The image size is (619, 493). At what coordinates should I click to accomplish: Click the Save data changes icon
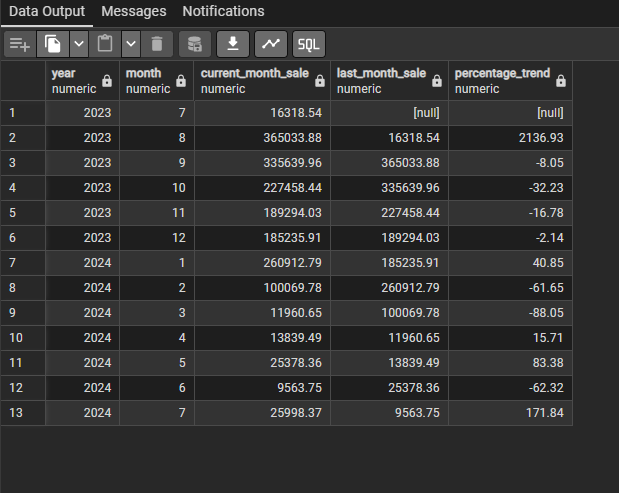pos(195,44)
